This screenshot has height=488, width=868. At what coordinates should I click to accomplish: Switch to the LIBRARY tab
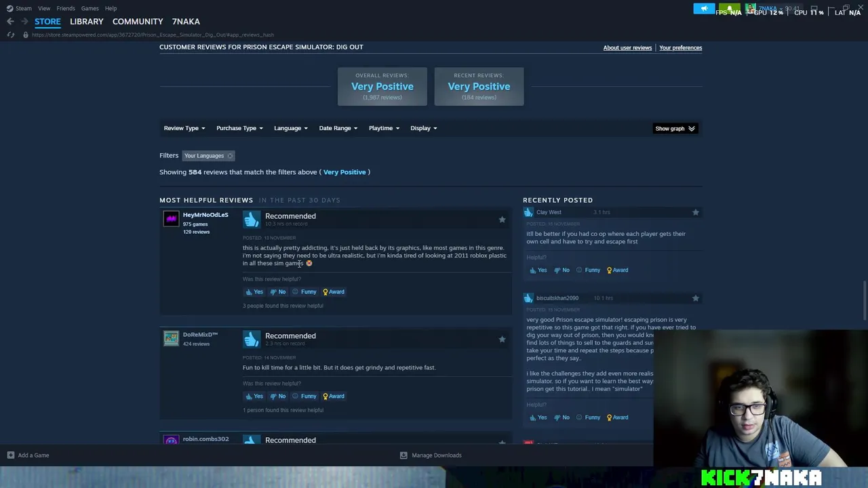87,22
